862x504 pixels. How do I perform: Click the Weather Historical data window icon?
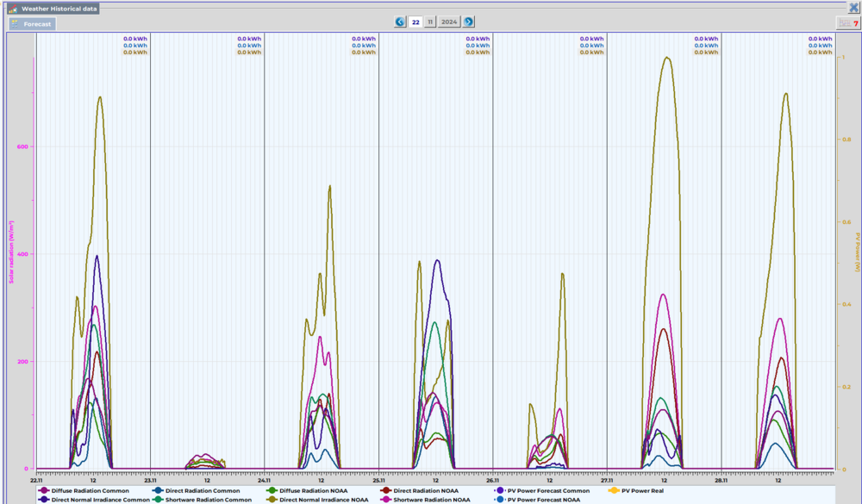click(x=12, y=9)
